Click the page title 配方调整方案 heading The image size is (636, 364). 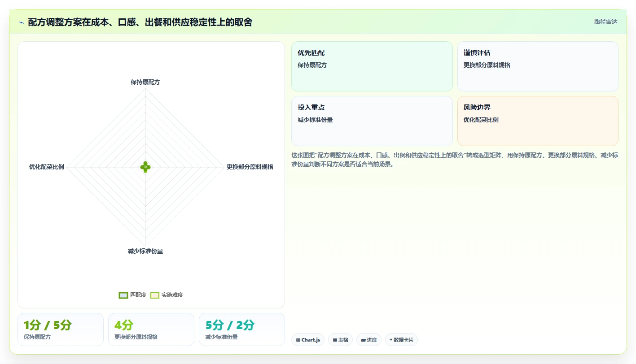[x=140, y=22]
